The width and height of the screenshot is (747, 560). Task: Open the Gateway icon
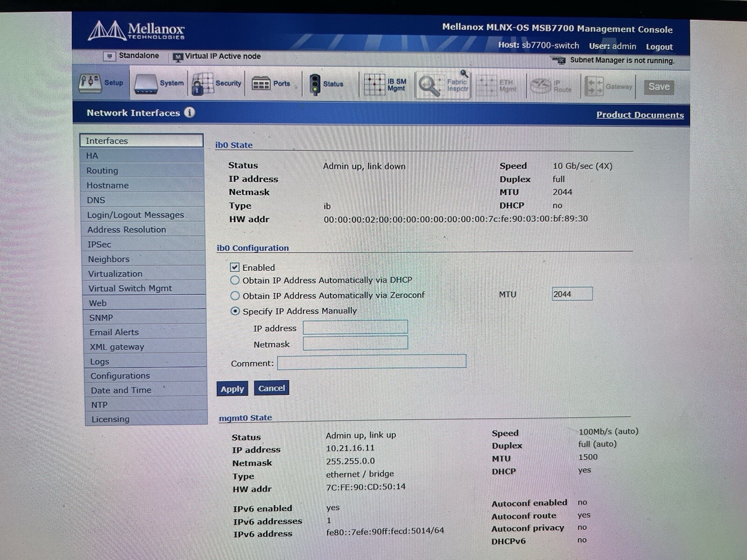594,87
